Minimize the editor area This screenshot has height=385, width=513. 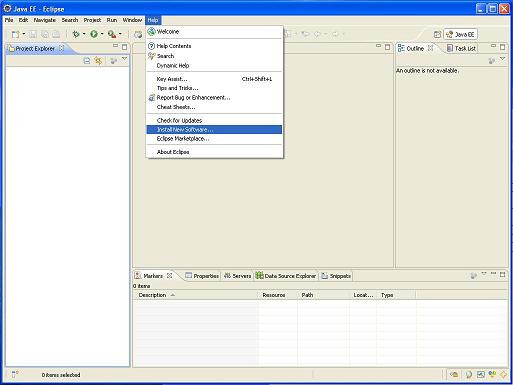[x=378, y=46]
